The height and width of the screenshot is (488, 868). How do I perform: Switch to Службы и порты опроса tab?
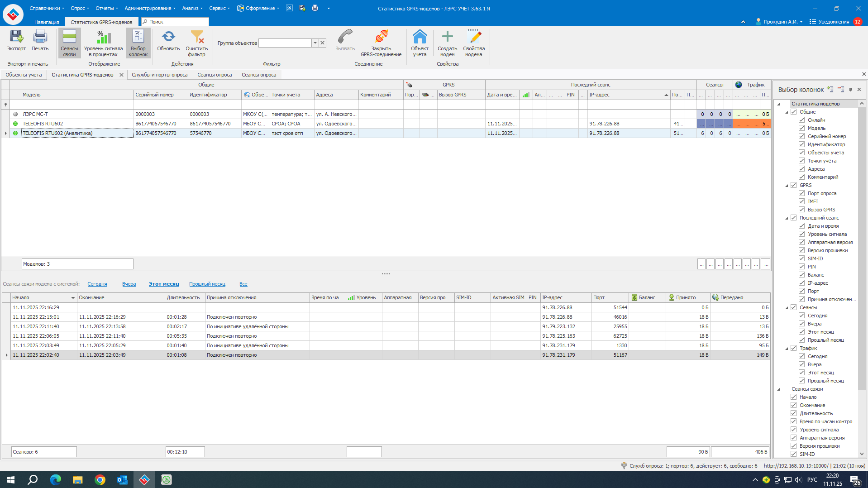pyautogui.click(x=159, y=75)
